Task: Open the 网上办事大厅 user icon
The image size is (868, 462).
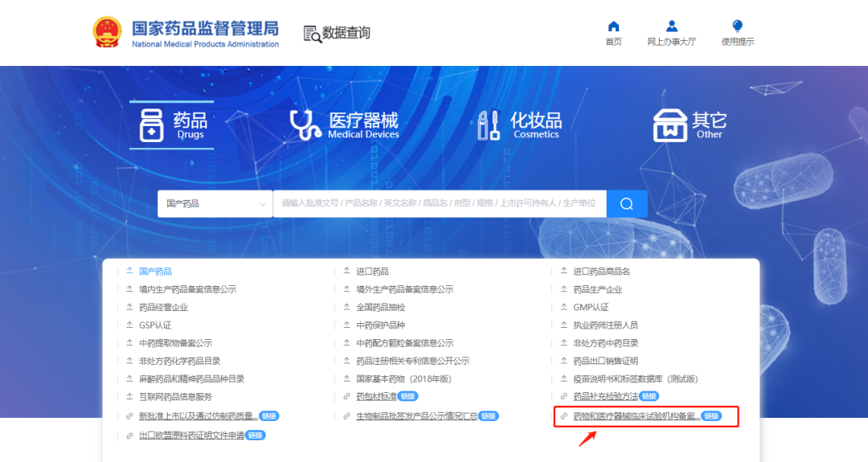Action: click(x=672, y=27)
